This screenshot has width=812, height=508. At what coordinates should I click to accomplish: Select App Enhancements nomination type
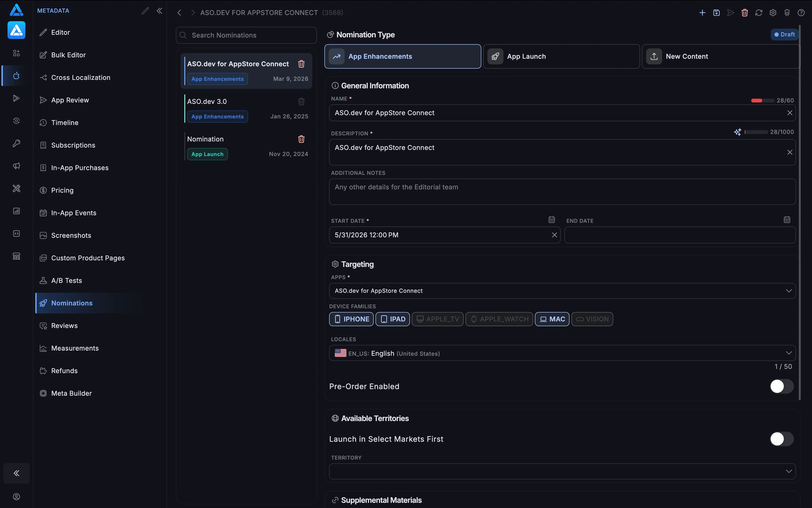tap(403, 56)
